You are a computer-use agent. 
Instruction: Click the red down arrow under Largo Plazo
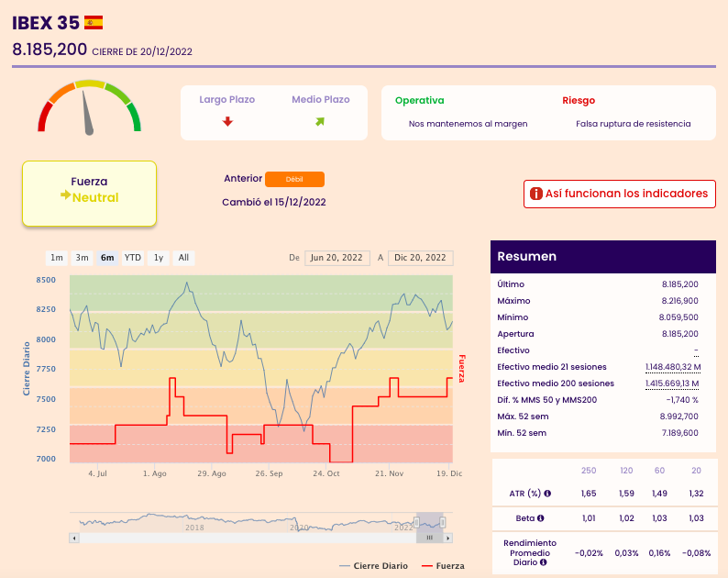(x=227, y=122)
